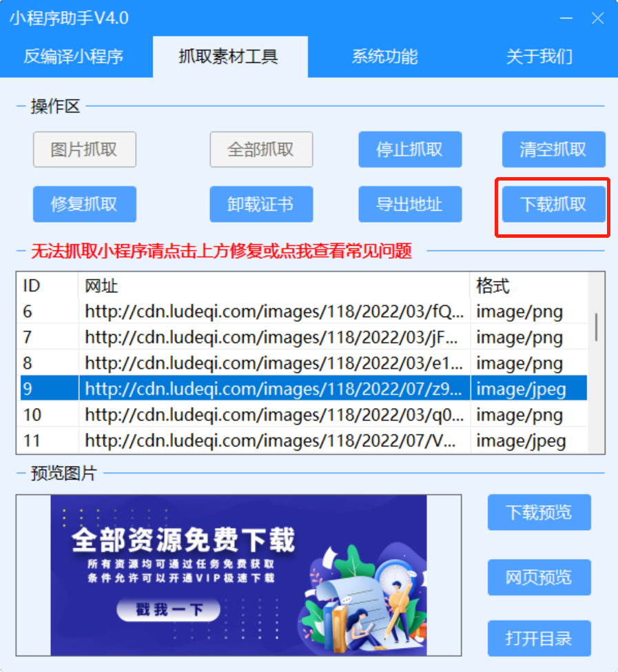Minimize the 小程序助手 window
Viewport: 618px width, 672px height.
566,18
